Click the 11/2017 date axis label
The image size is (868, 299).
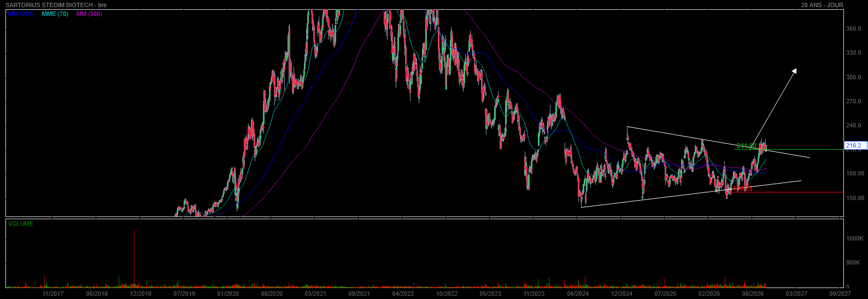53,294
